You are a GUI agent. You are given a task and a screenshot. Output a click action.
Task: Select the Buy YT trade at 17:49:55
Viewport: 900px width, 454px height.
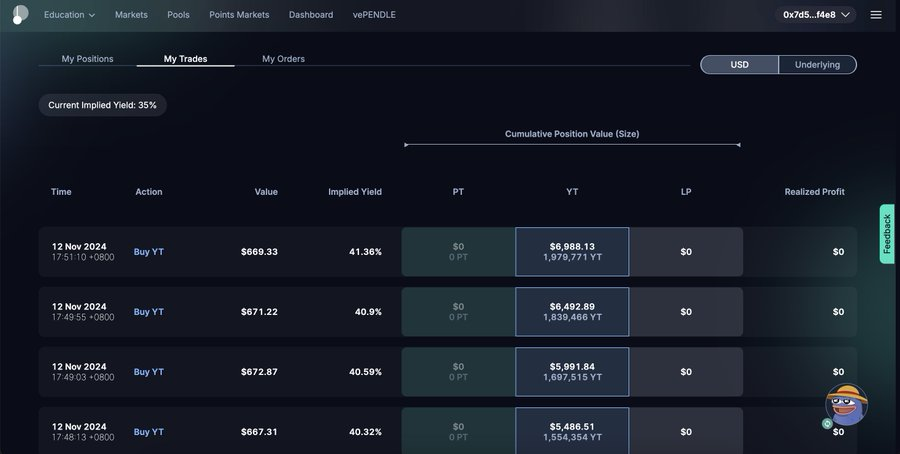149,312
